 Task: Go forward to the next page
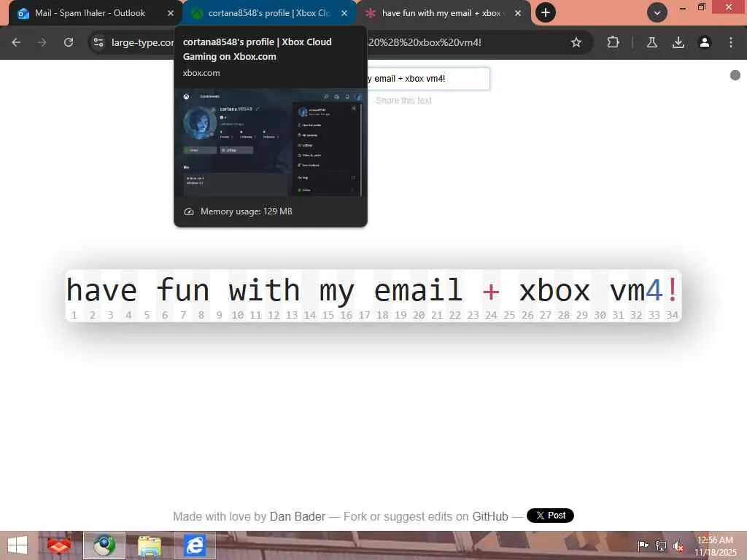click(x=42, y=42)
